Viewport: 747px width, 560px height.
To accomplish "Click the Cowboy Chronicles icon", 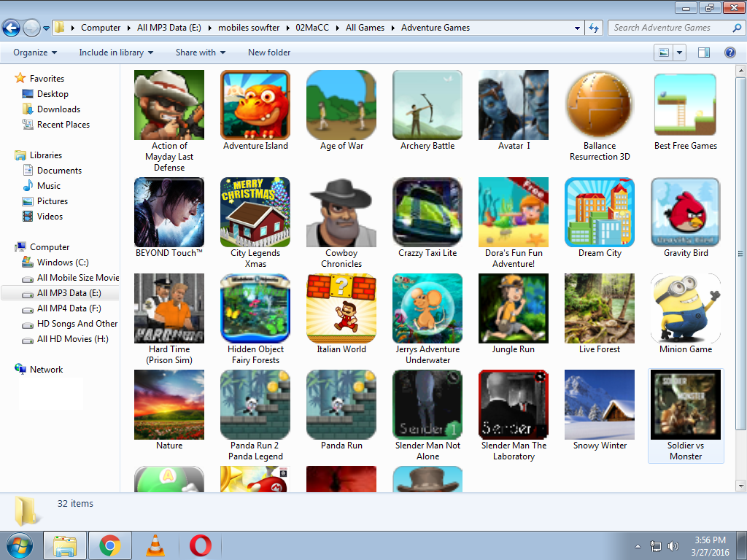I will point(341,212).
